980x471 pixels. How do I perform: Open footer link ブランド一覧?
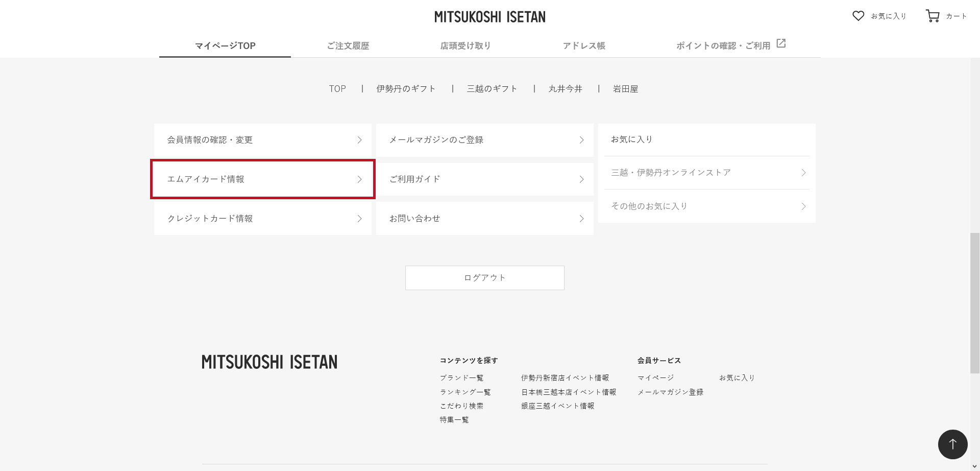[x=461, y=378]
